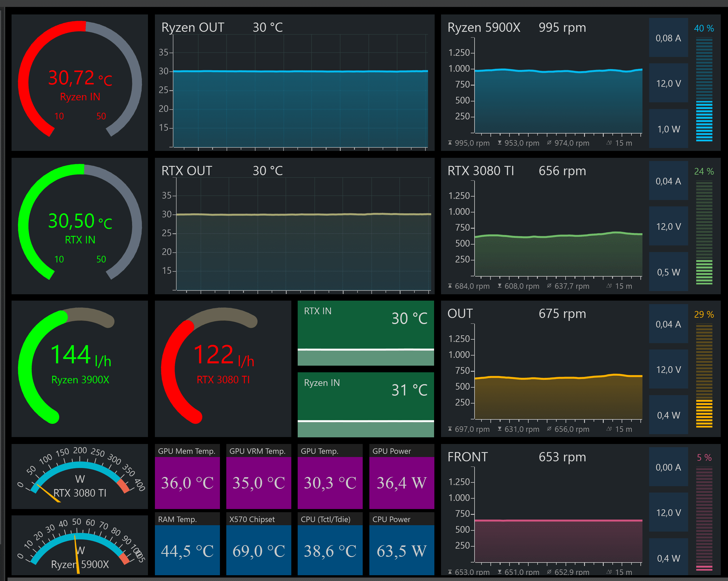
Task: Click the time span icon in FRONT fan panel
Action: coord(609,571)
